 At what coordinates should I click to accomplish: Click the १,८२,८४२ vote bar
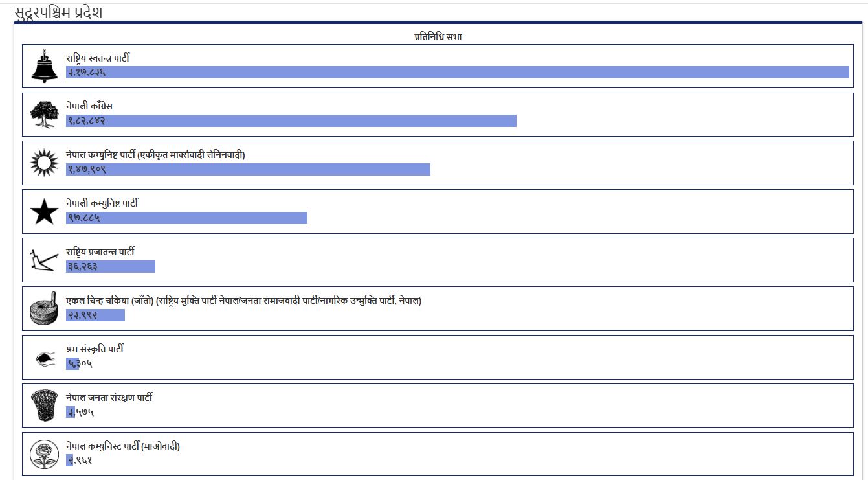tap(291, 121)
